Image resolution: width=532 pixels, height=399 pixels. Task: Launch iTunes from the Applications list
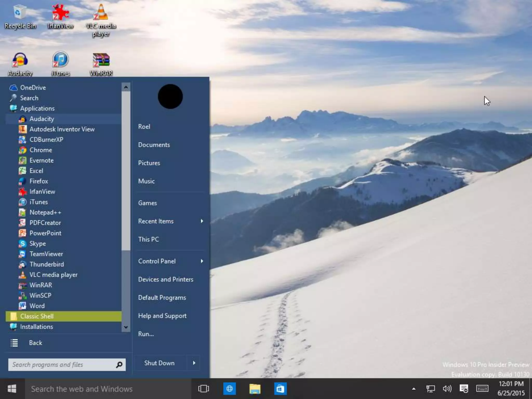click(63, 202)
